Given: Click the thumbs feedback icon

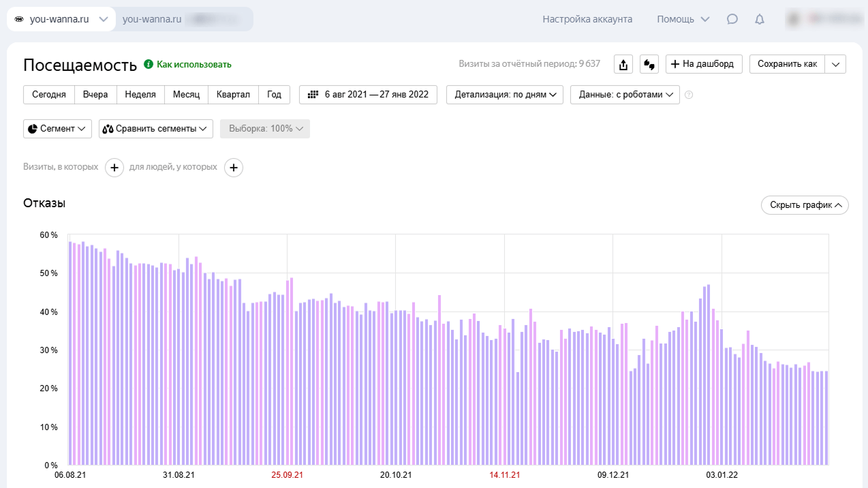Looking at the screenshot, I should pyautogui.click(x=649, y=64).
